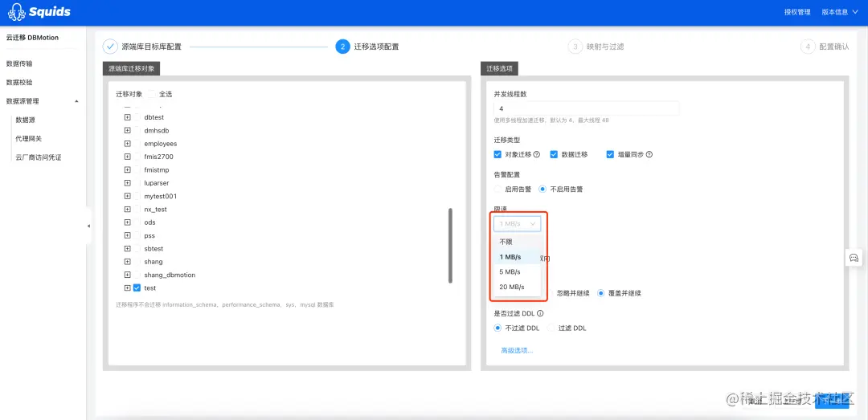This screenshot has width=868, height=420.
Task: Open 数据源 sidebar submenu item
Action: pyautogui.click(x=26, y=120)
